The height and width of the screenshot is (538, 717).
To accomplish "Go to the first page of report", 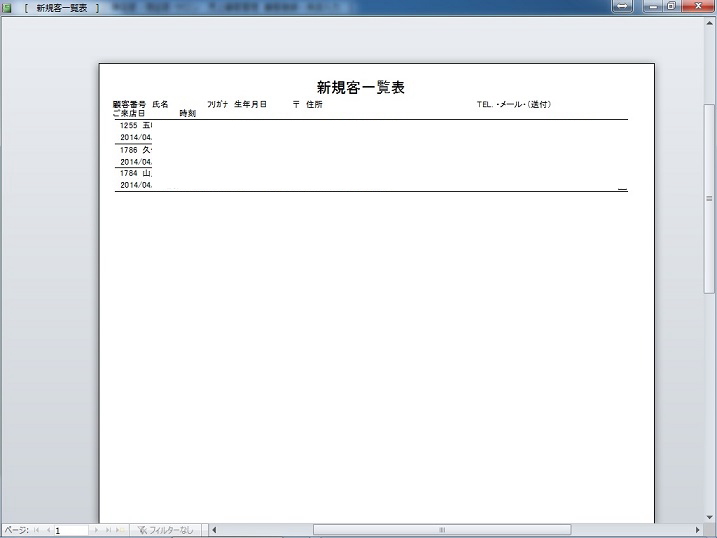I will [37, 530].
